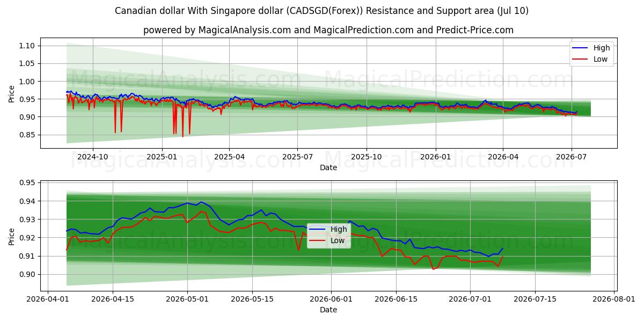Click the 'Date' axis label under bottom chart
The width and height of the screenshot is (644, 322).
(328, 310)
